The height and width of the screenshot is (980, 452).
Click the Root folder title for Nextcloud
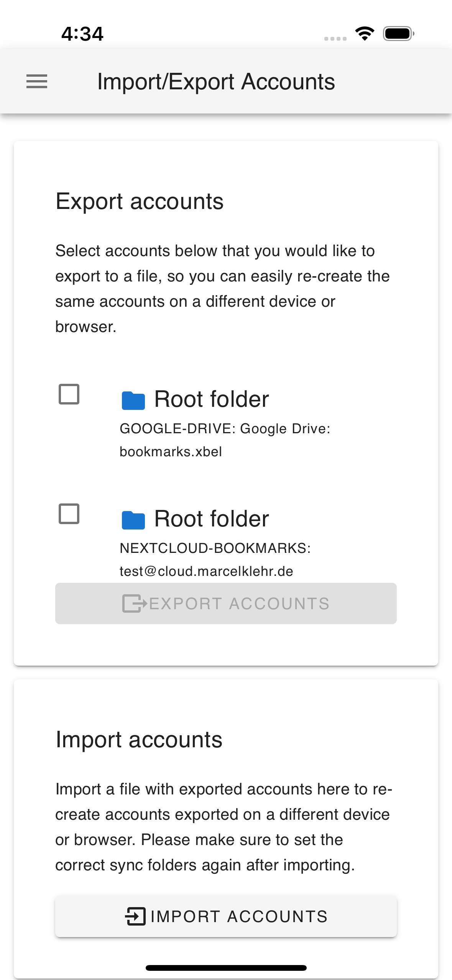(x=212, y=519)
